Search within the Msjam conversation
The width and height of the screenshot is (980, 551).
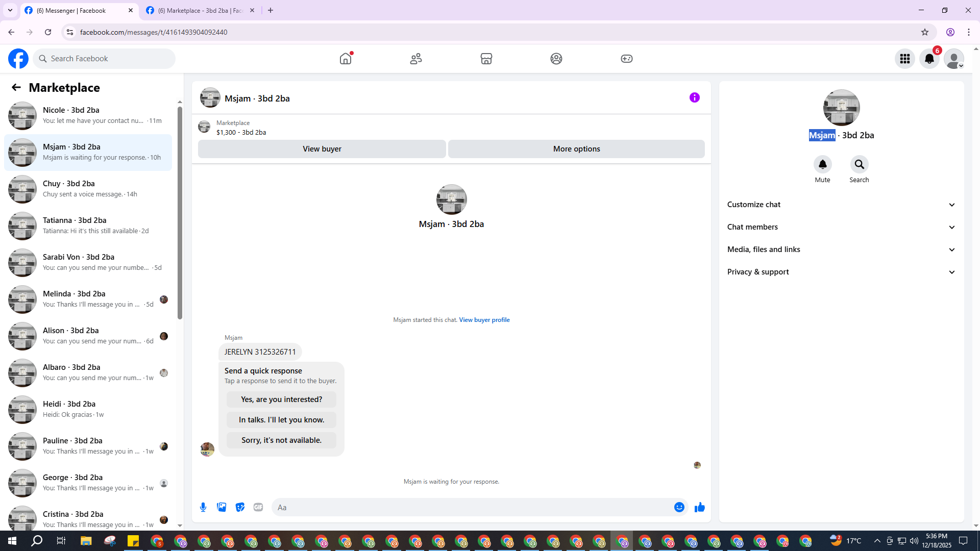[x=860, y=164]
